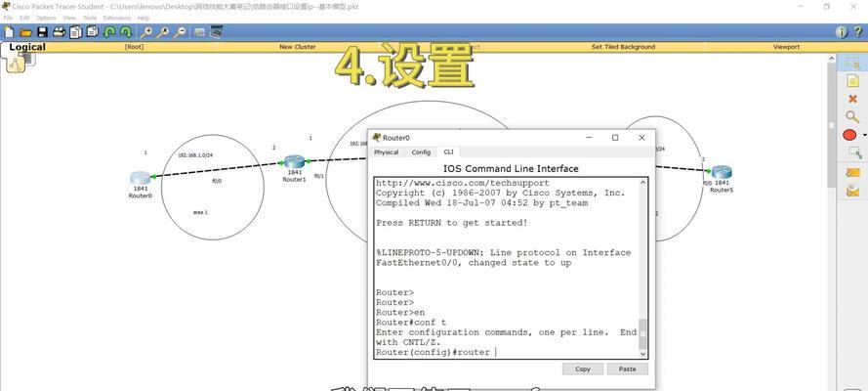The width and height of the screenshot is (868, 391).
Task: Open the File menu
Action: [9, 18]
